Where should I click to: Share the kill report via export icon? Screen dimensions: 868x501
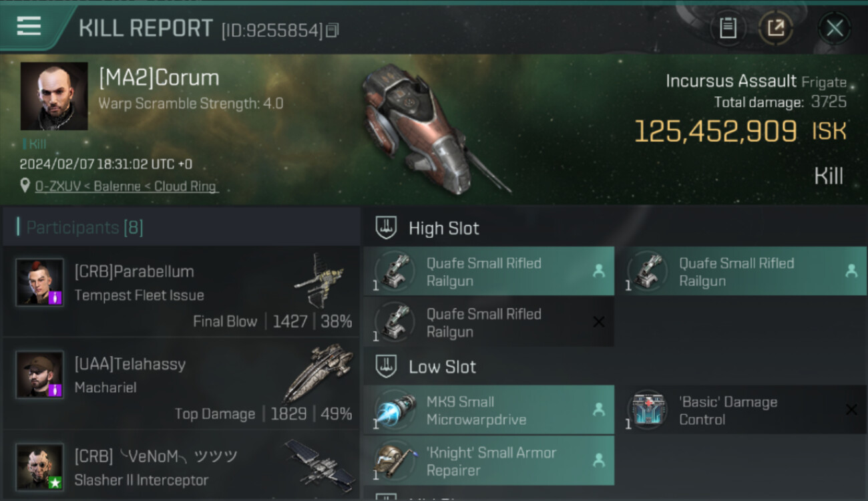776,28
